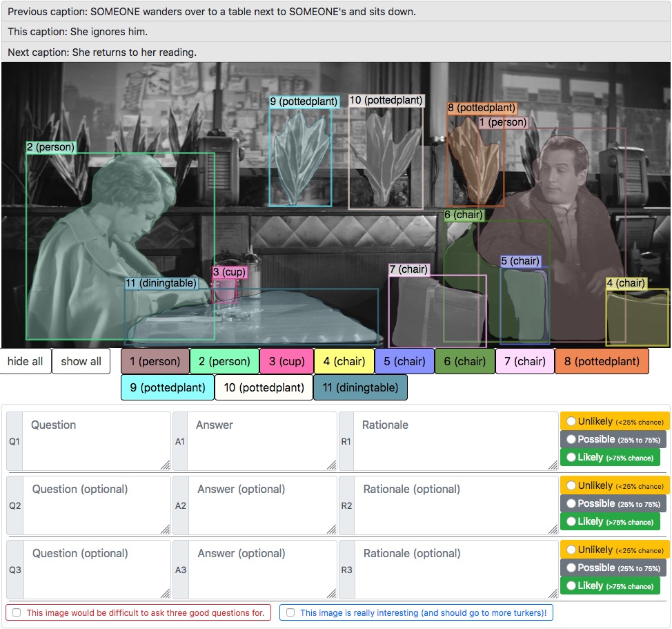The image size is (672, 629).
Task: Select 'Likely' for question 3
Action: click(x=571, y=586)
